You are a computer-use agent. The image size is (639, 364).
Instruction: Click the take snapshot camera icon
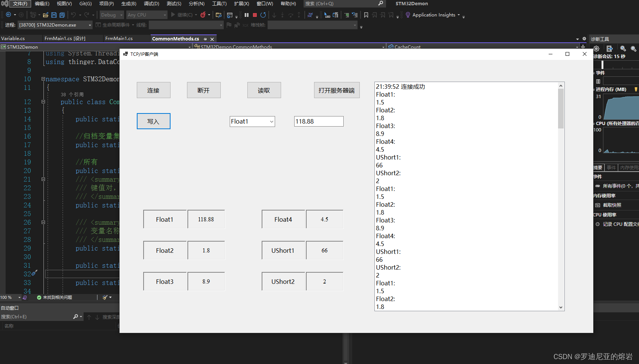click(598, 205)
